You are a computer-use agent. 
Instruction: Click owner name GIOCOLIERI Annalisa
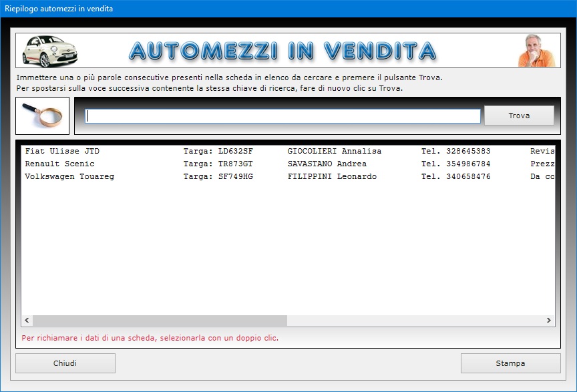[x=334, y=151]
